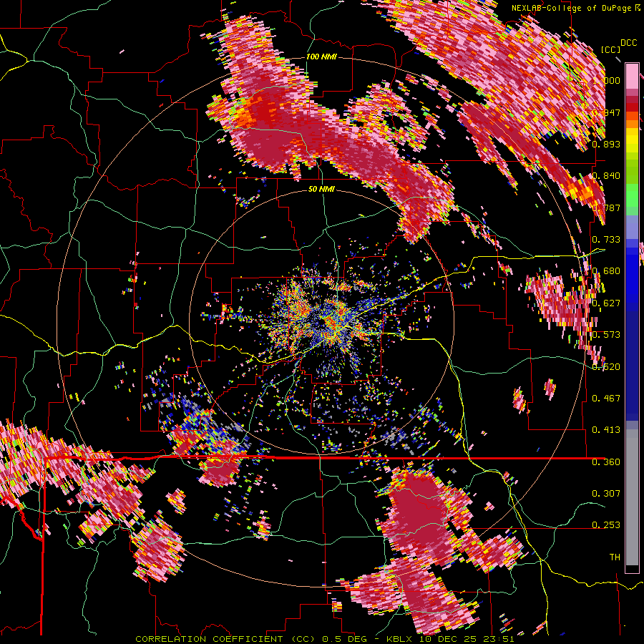Click the 0.467 legend value
644x644 pixels.
pos(606,399)
